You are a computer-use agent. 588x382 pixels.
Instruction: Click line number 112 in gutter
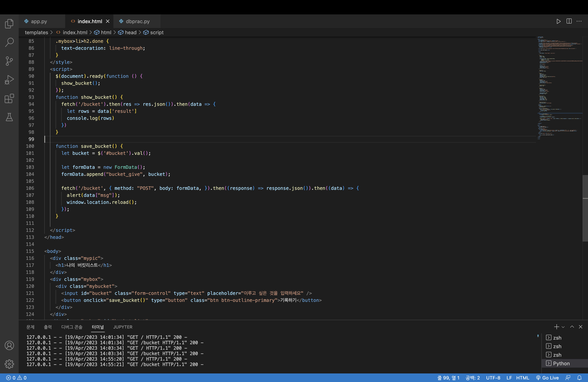tap(30, 230)
